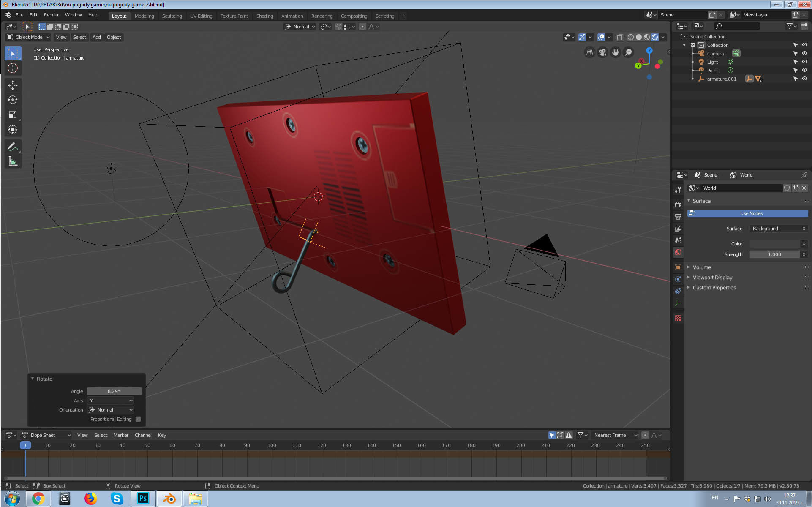Toggle viewport overlays display

(x=601, y=37)
